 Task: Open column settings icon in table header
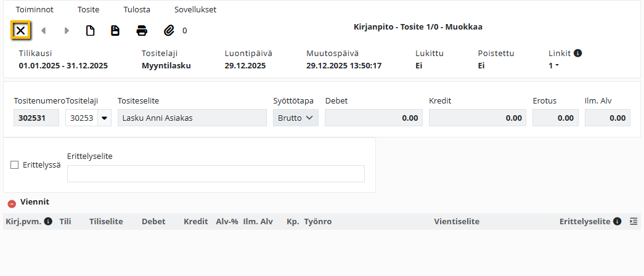point(634,221)
